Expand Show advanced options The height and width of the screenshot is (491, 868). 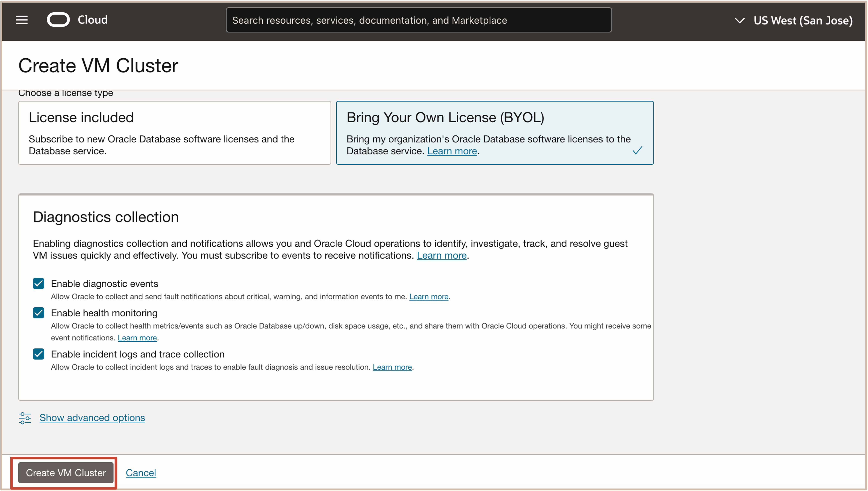point(92,418)
